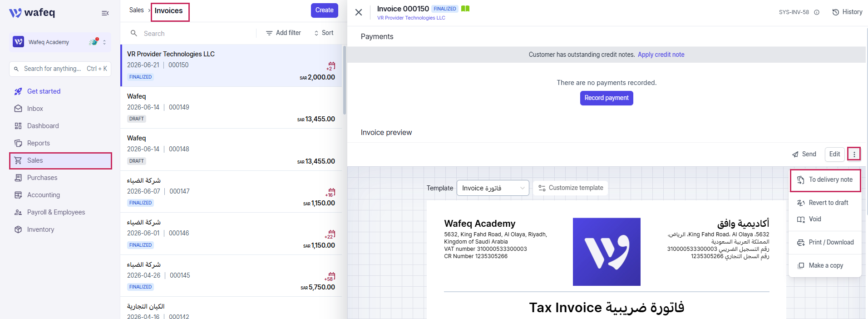Select Sales in the sidebar

pyautogui.click(x=60, y=160)
